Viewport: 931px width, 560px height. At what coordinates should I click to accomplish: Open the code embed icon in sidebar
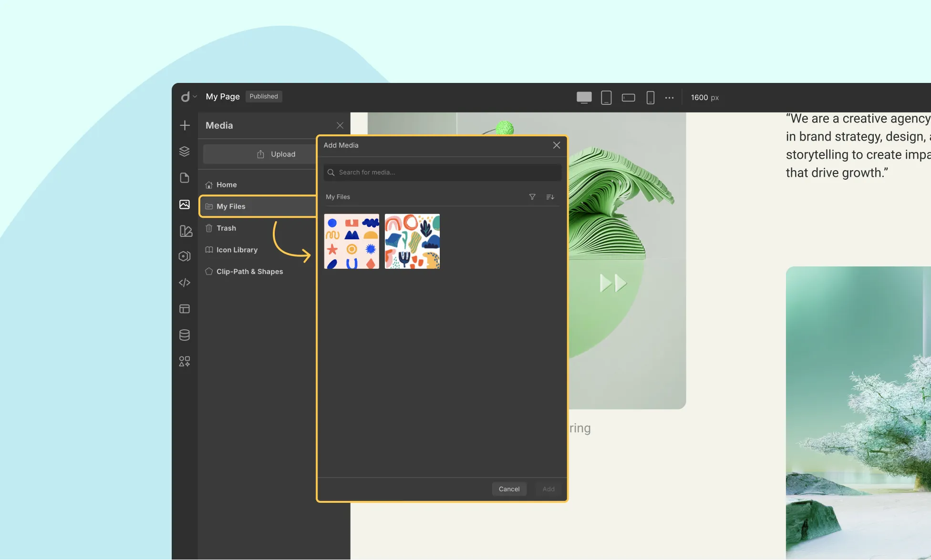[185, 283]
